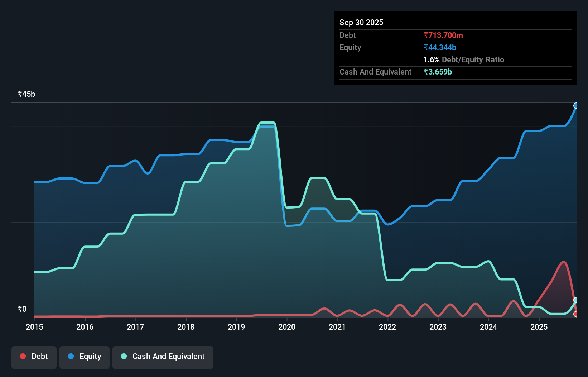Toggle the Debt series visibility
The width and height of the screenshot is (588, 377).
[x=34, y=357]
